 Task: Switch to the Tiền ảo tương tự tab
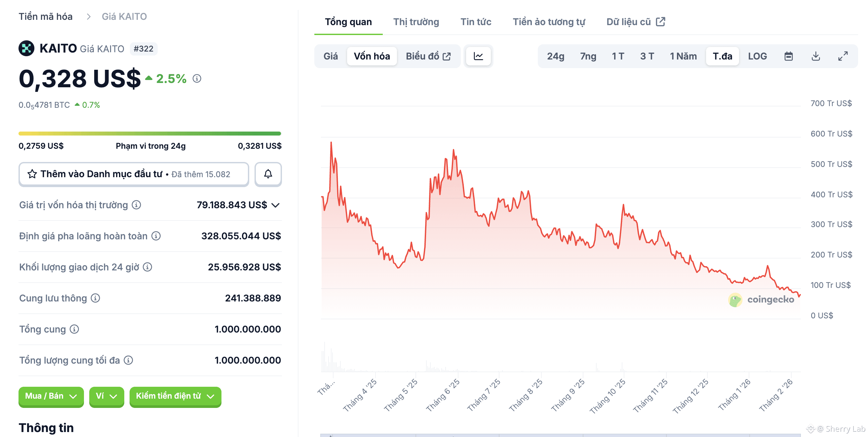(549, 22)
